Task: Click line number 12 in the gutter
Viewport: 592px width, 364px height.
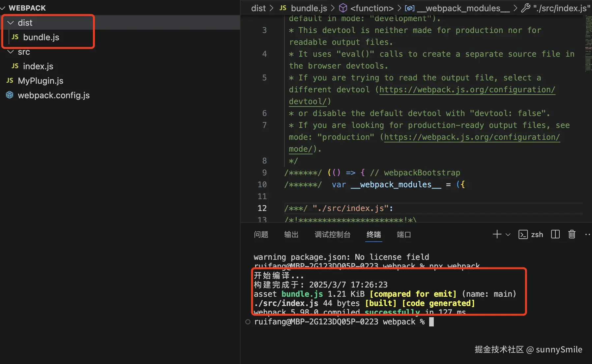Action: click(262, 208)
